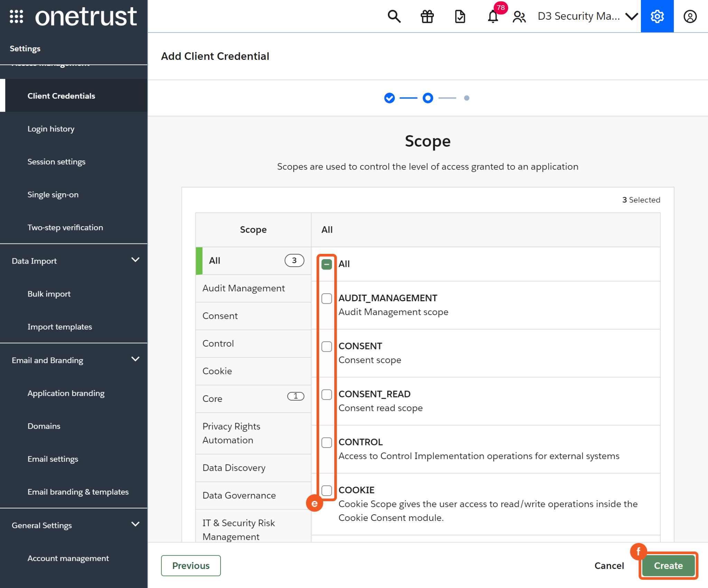Open notifications bell with 78 badge

493,16
